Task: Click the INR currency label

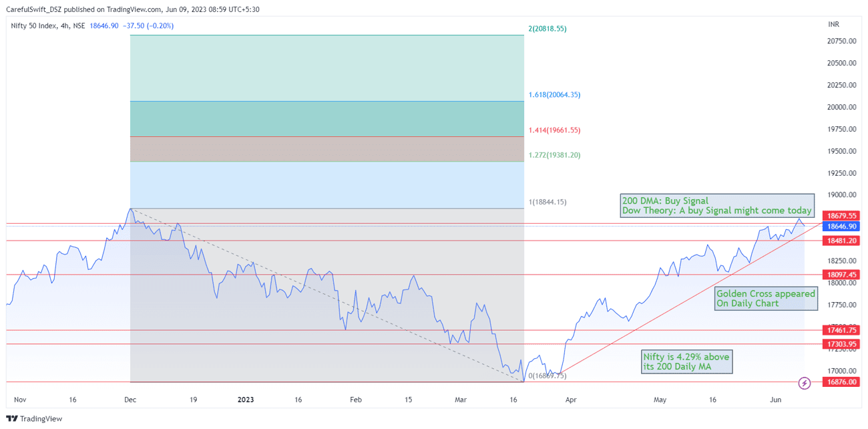Action: [833, 24]
